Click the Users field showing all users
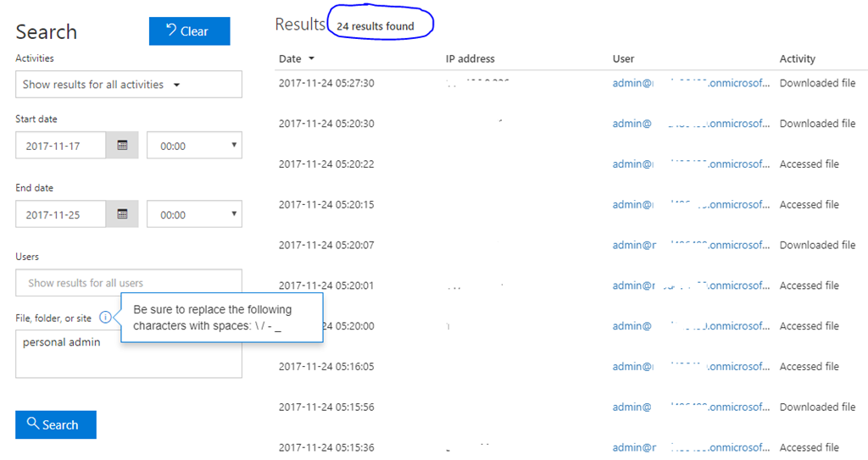This screenshot has width=868, height=460. (x=129, y=283)
